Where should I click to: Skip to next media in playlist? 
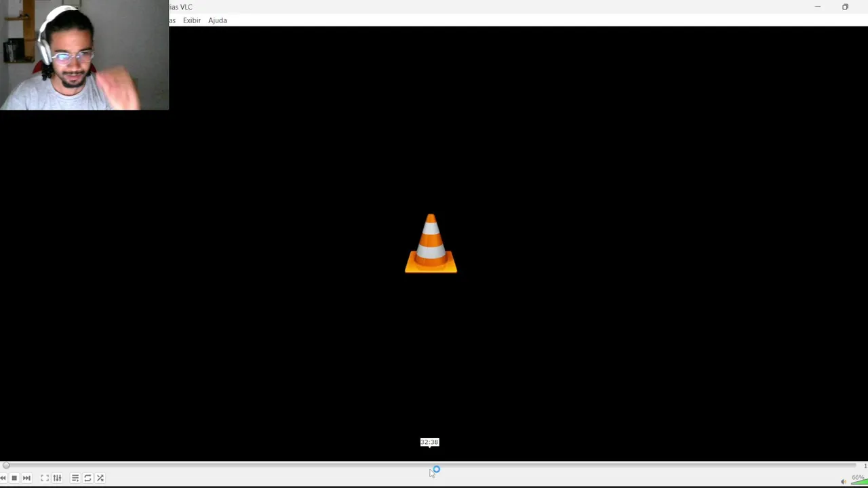26,478
